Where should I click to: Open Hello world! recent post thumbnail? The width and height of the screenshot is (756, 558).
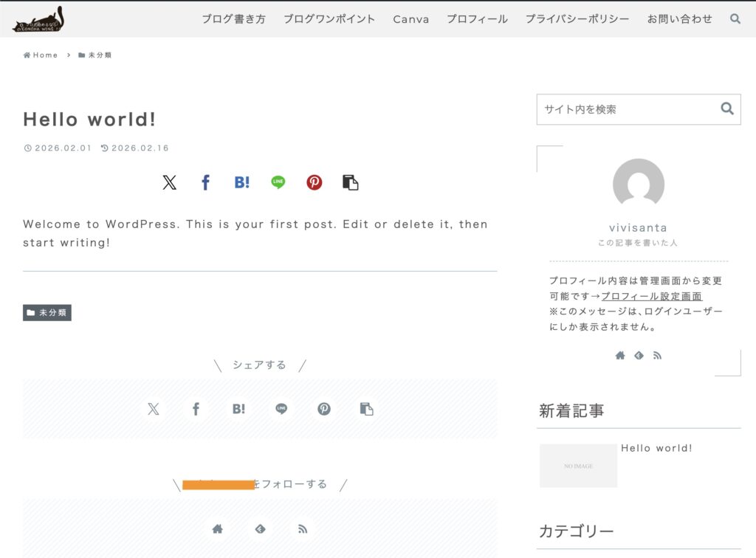[578, 466]
